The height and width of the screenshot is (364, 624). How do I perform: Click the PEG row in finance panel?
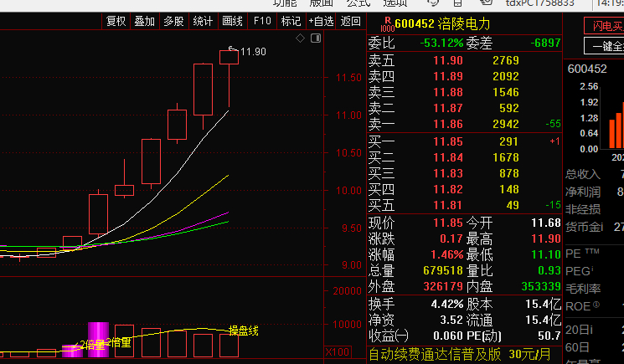tap(595, 271)
